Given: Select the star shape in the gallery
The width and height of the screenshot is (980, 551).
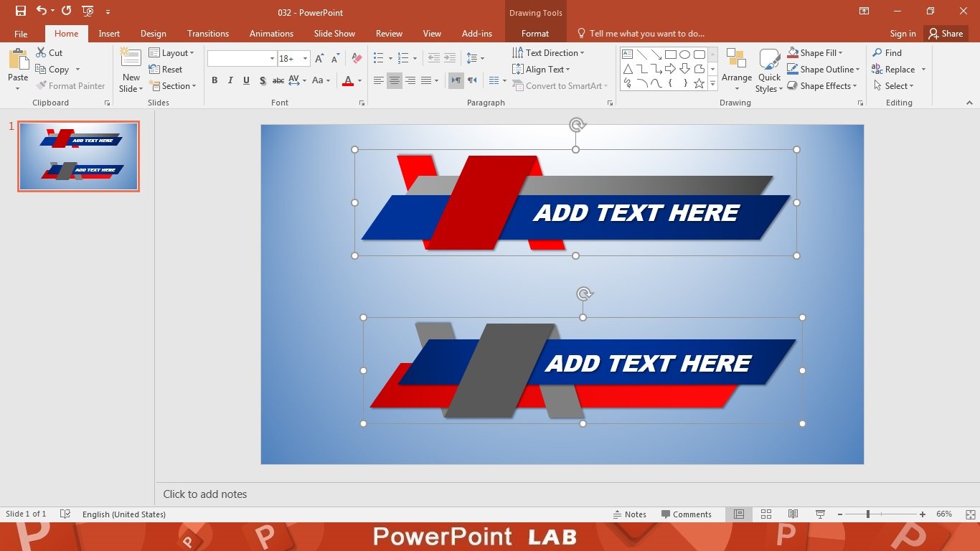Looking at the screenshot, I should coord(699,83).
